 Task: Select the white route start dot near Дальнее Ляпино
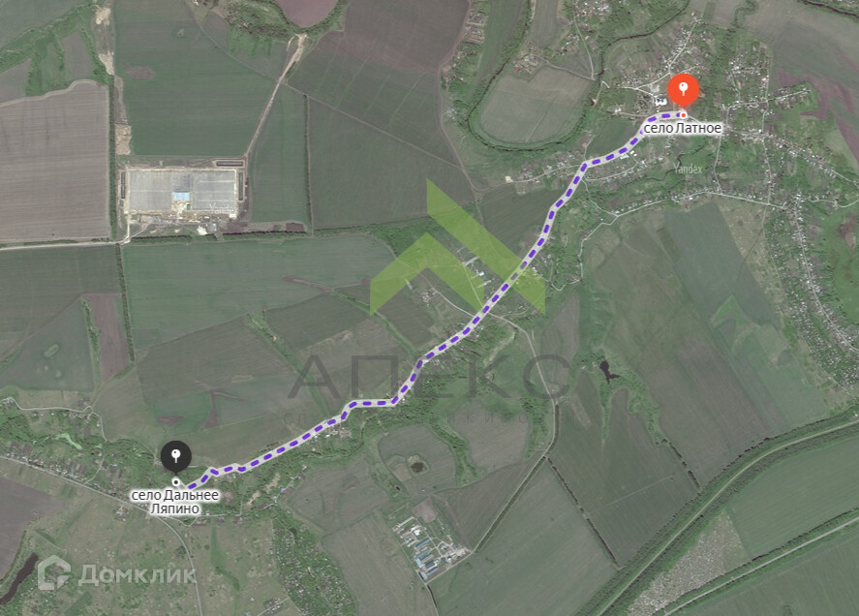176,482
